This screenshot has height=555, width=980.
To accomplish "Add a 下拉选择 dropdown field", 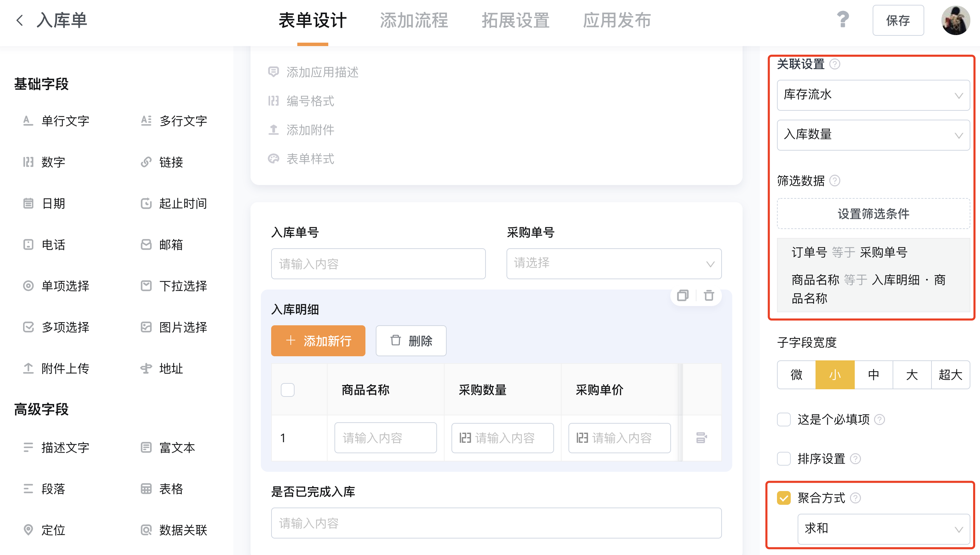I will click(174, 285).
